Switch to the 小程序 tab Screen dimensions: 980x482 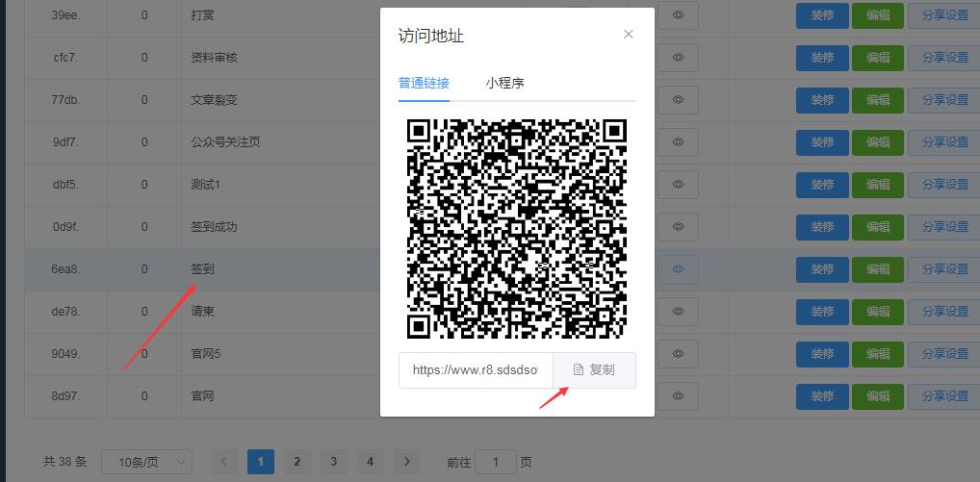(x=504, y=83)
